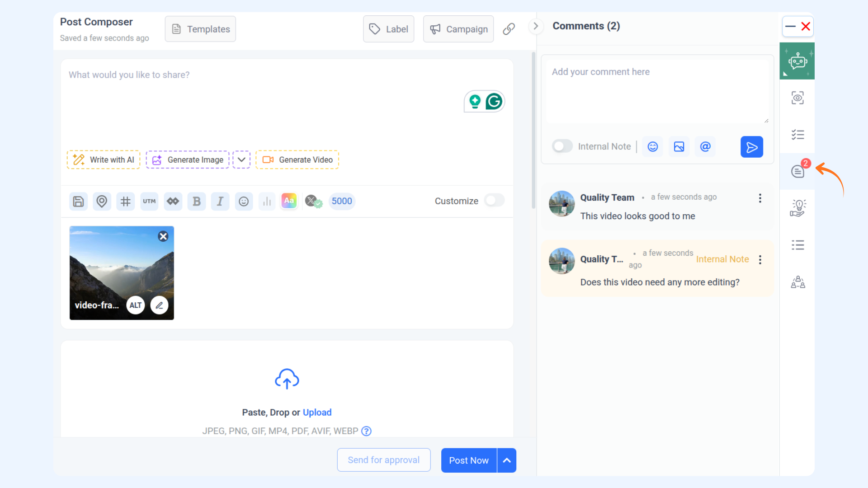The height and width of the screenshot is (488, 868).
Task: Open the Aa text style color picker
Action: click(289, 201)
